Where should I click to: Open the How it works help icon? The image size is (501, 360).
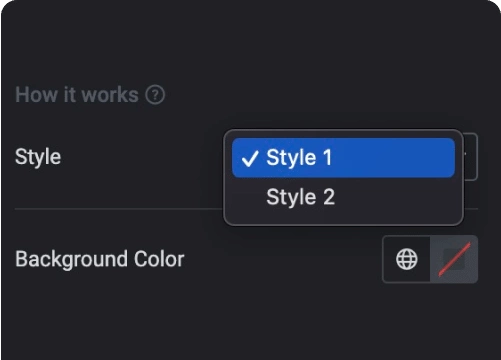click(155, 95)
